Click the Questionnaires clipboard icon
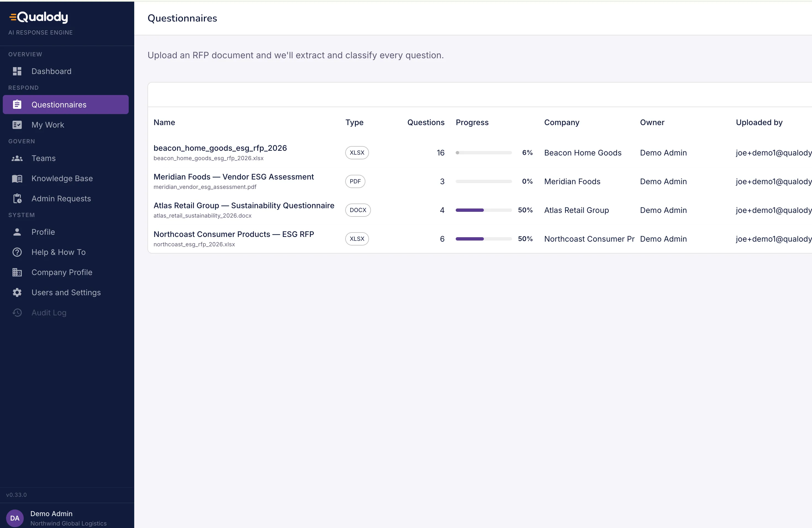The height and width of the screenshot is (528, 812). click(17, 104)
